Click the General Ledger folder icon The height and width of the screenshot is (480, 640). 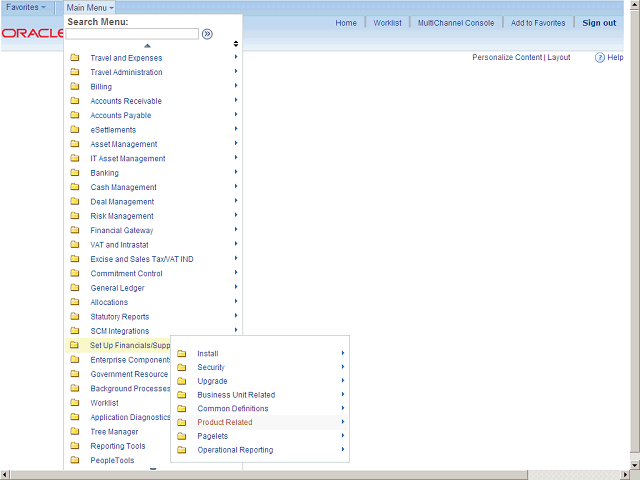coord(75,288)
